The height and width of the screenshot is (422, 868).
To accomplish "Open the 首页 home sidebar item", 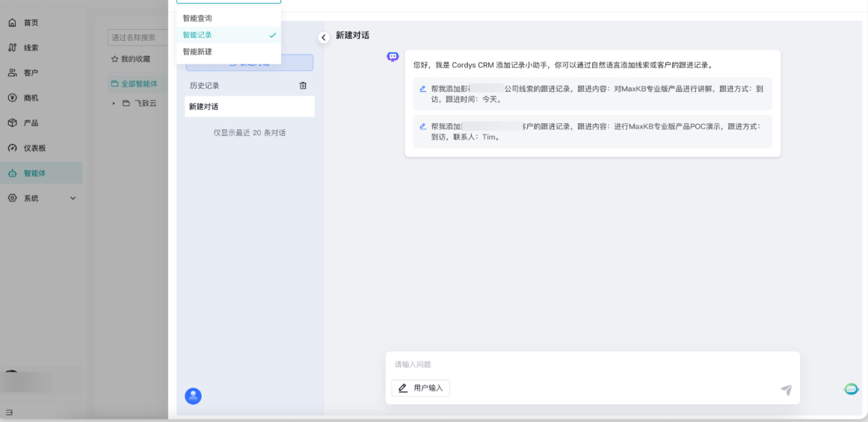I will point(41,22).
